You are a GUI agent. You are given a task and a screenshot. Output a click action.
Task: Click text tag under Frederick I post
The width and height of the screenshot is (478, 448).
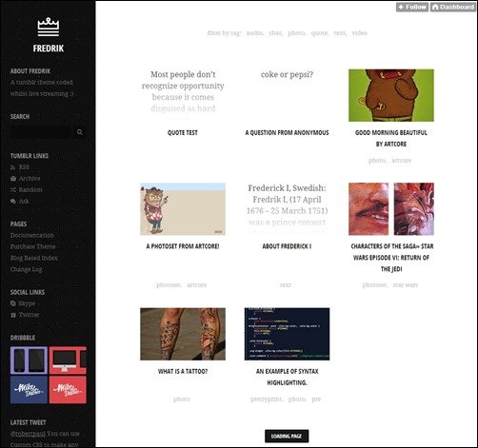(x=285, y=285)
